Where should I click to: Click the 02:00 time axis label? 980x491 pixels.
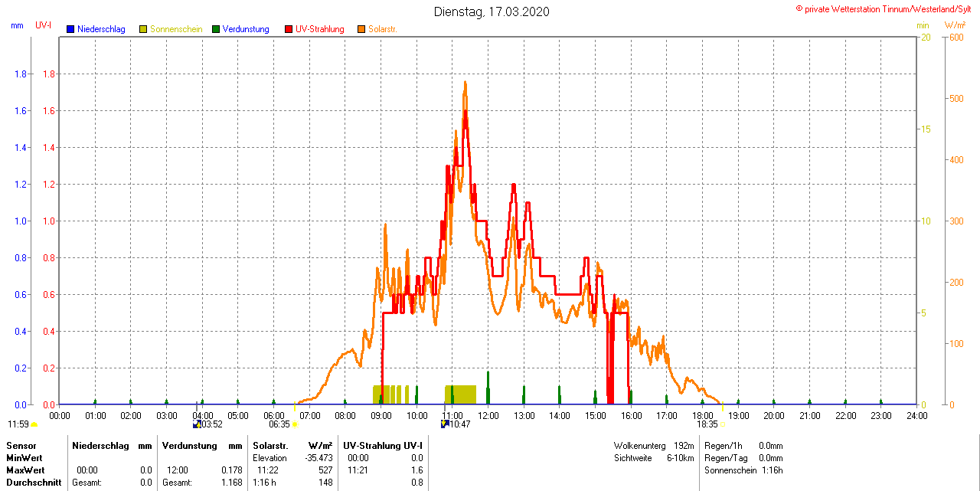131,415
